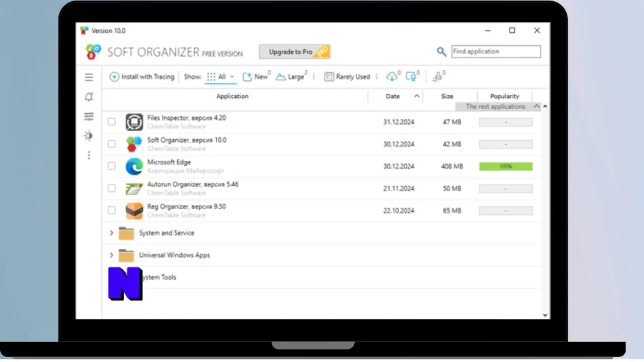The width and height of the screenshot is (644, 362).
Task: Click the Files Inspector app icon
Action: point(135,122)
